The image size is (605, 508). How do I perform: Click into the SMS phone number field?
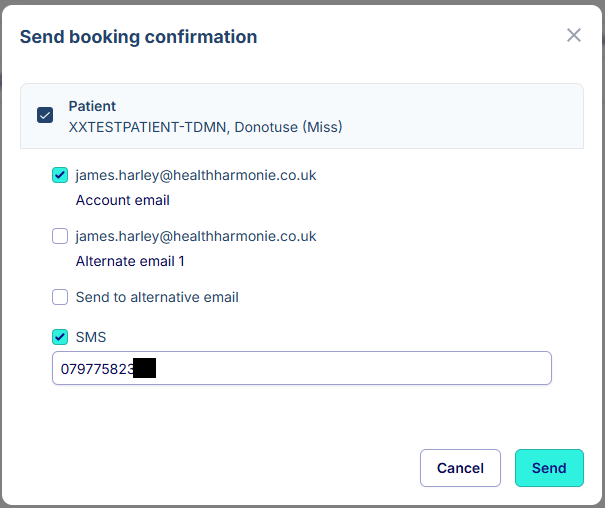(x=340, y=368)
